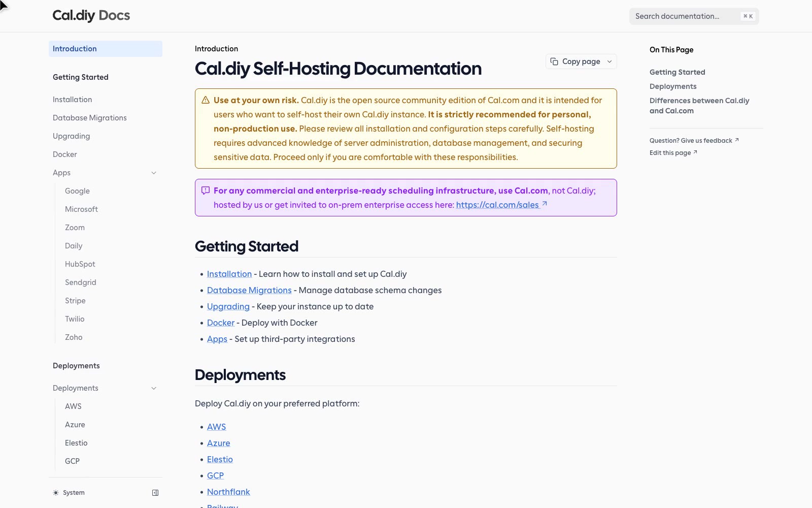Click the Cal.diy Docs logo

click(x=91, y=15)
